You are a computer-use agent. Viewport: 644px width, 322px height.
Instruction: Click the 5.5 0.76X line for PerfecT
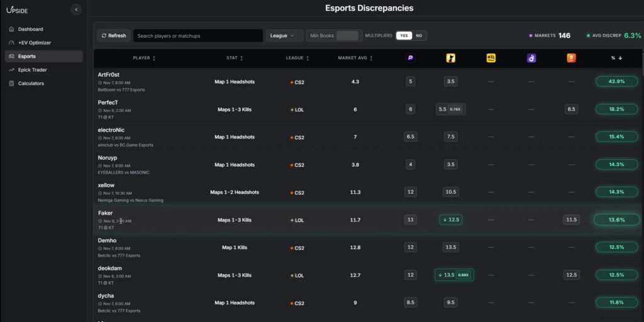click(450, 109)
